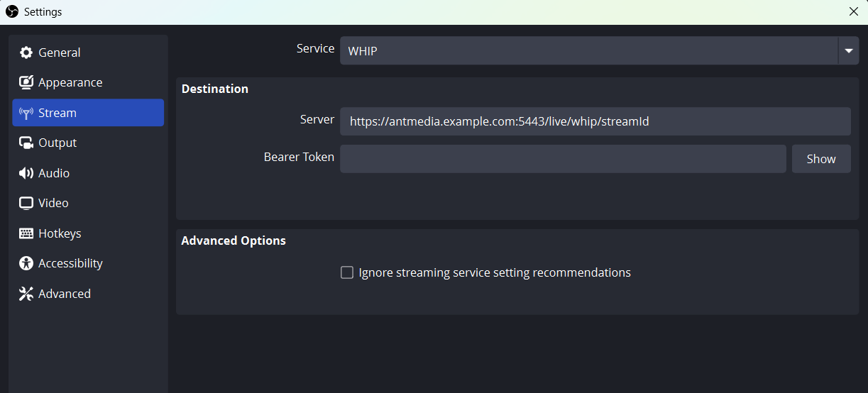The image size is (868, 393).
Task: Open Output settings via its icon
Action: tap(26, 143)
